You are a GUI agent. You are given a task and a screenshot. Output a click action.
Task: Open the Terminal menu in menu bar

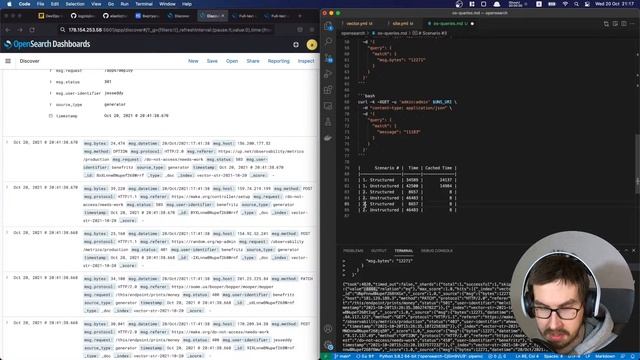click(x=144, y=4)
